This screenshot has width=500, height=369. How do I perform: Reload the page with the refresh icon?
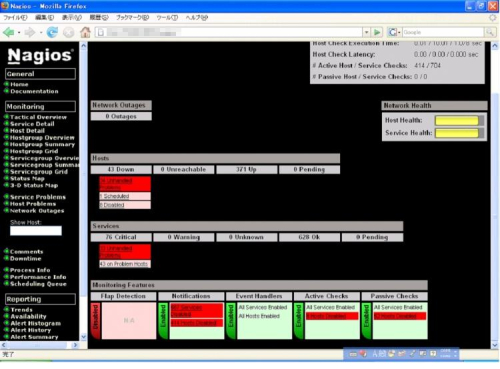click(52, 32)
